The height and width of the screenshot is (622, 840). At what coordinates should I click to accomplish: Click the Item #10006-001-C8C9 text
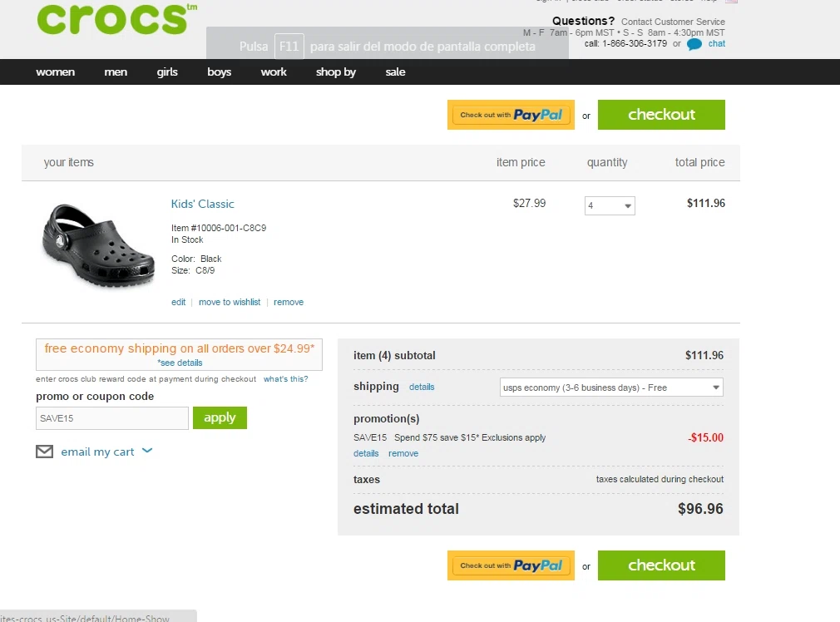[x=219, y=228]
